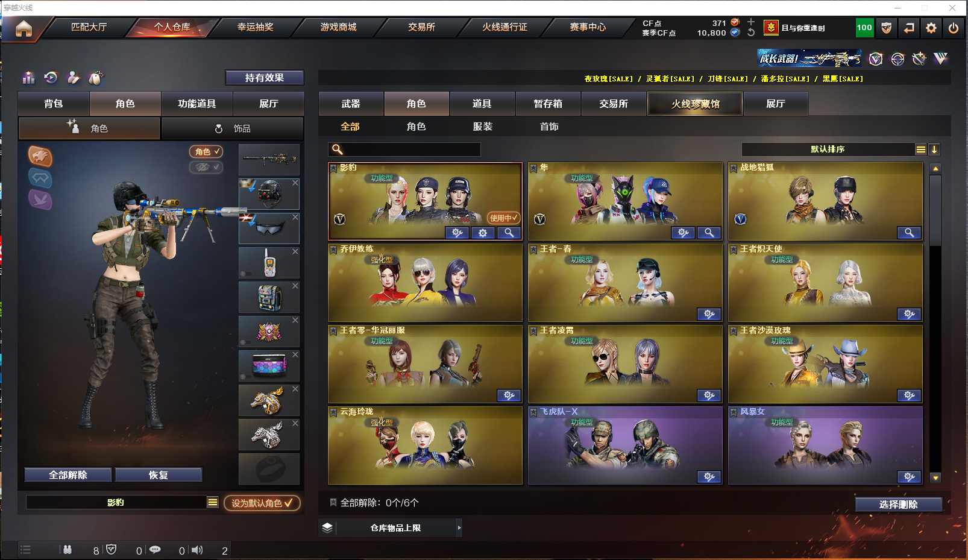The image size is (968, 560).
Task: Toggle 设为默认角色 default character option
Action: [x=262, y=503]
